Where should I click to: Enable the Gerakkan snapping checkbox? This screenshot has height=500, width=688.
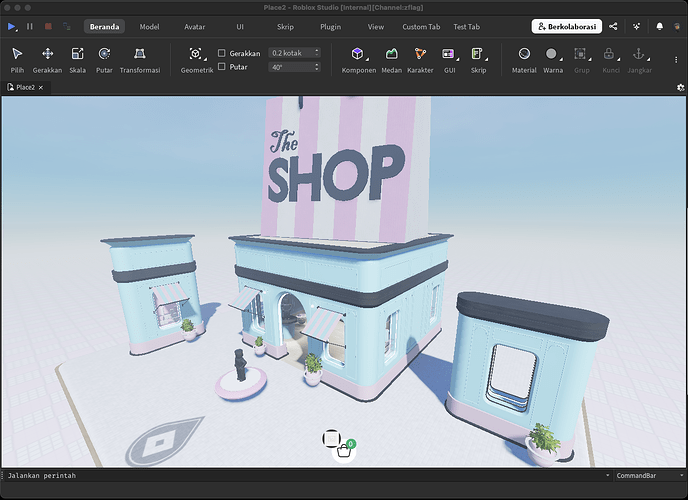tap(222, 53)
